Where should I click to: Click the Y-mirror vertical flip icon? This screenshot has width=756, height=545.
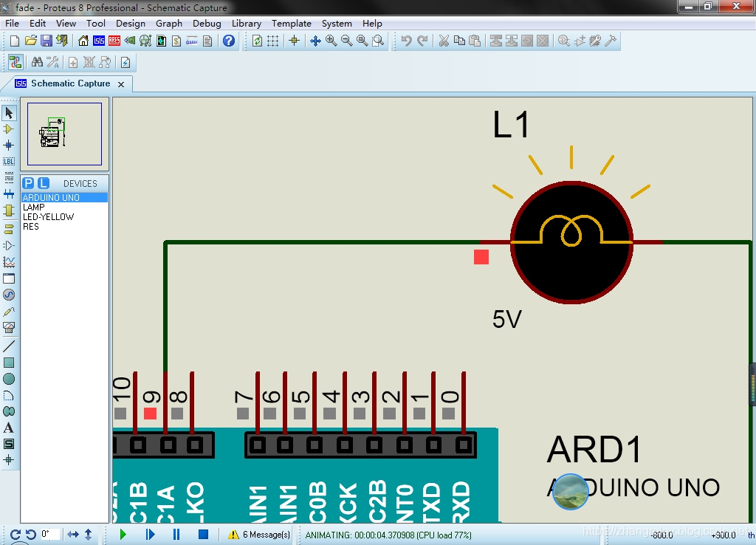pos(89,535)
